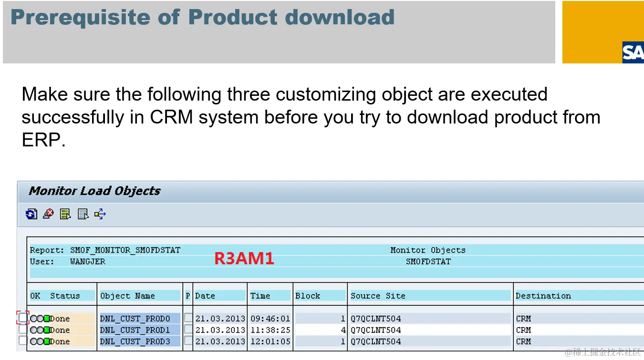The image size is (644, 360).
Task: Click Q7QCLNT504 source site in DNL_CUST_PROD1 row
Action: pyautogui.click(x=375, y=330)
